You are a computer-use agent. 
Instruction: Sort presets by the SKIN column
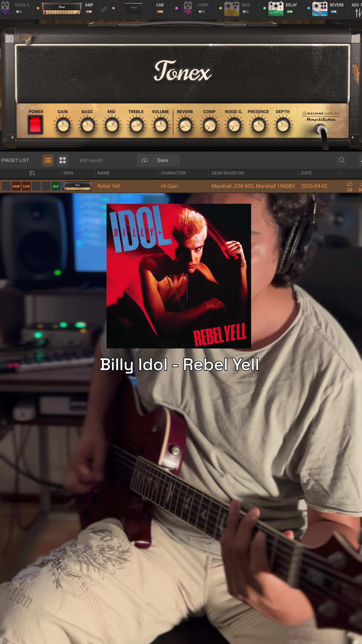point(68,173)
